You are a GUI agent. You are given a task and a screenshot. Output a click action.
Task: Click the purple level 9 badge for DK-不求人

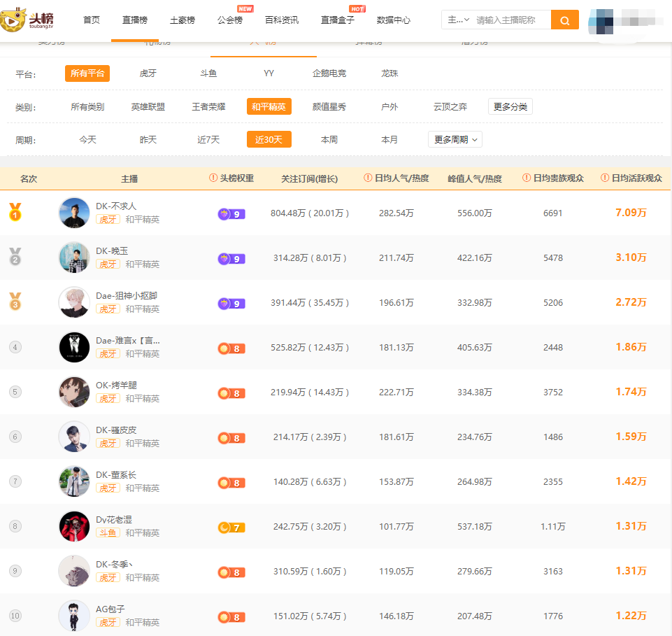[231, 213]
